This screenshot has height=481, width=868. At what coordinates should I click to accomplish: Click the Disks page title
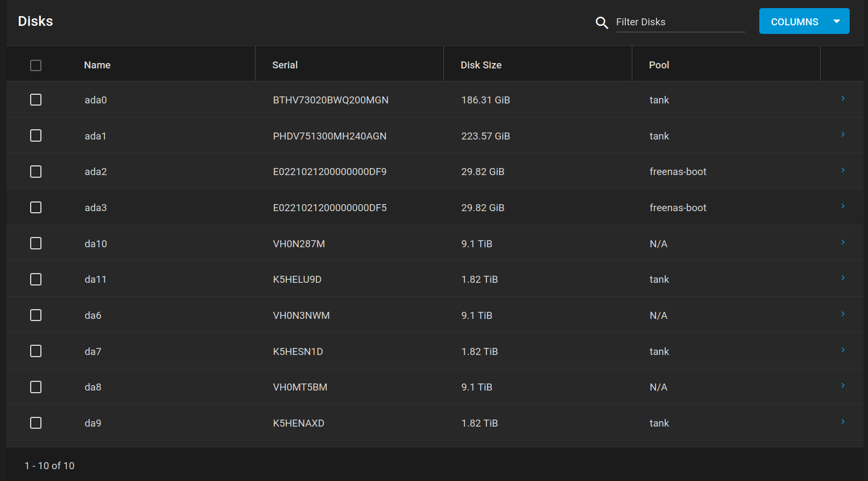tap(36, 21)
